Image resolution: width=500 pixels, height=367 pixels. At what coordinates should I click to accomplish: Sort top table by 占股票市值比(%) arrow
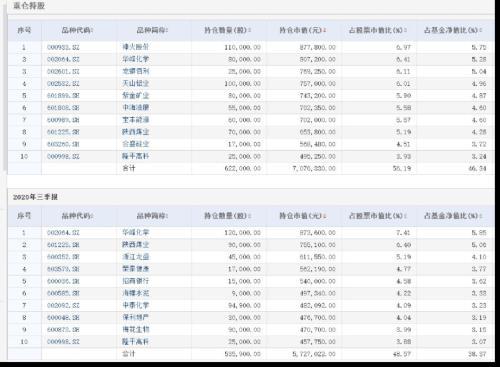[406, 31]
